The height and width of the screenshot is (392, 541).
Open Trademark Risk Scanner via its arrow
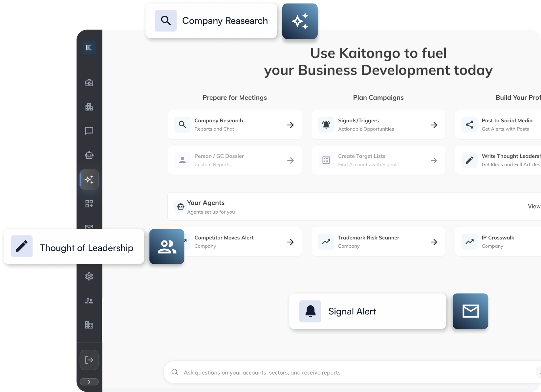point(434,242)
